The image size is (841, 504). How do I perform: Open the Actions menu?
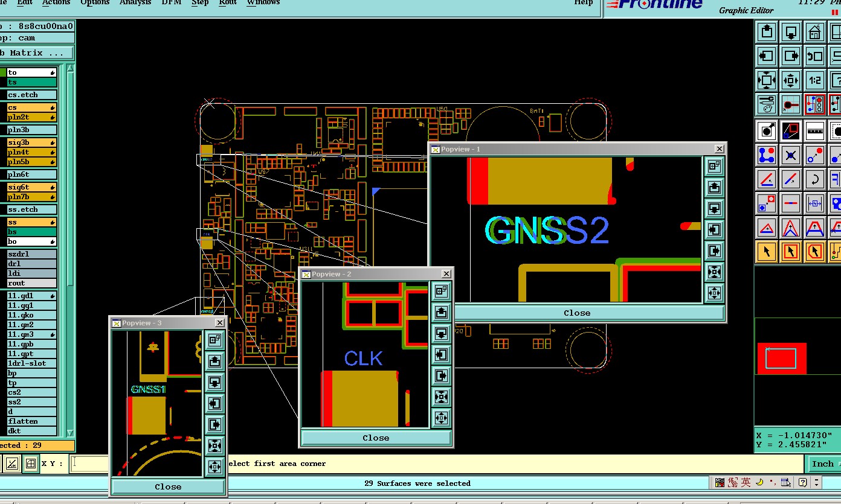(x=56, y=2)
